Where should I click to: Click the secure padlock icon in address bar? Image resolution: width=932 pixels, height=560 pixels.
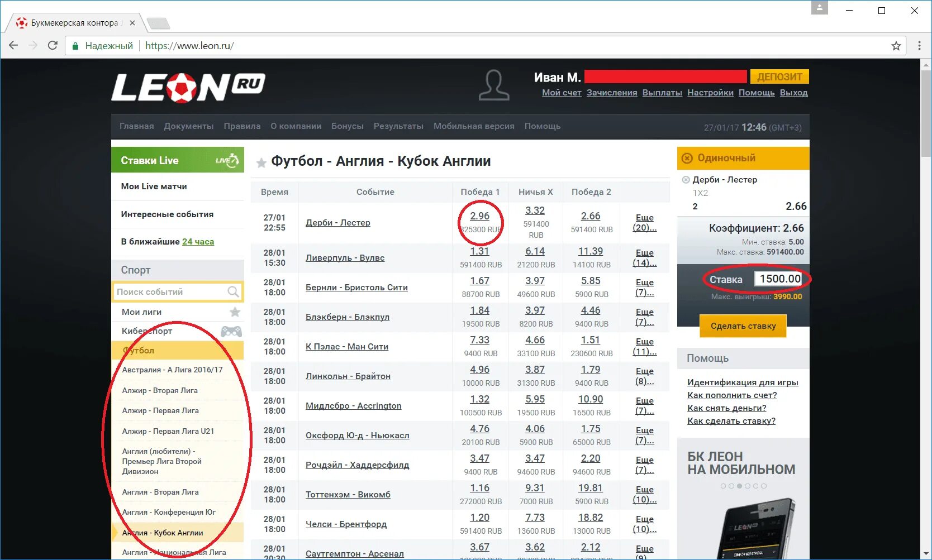pos(75,46)
